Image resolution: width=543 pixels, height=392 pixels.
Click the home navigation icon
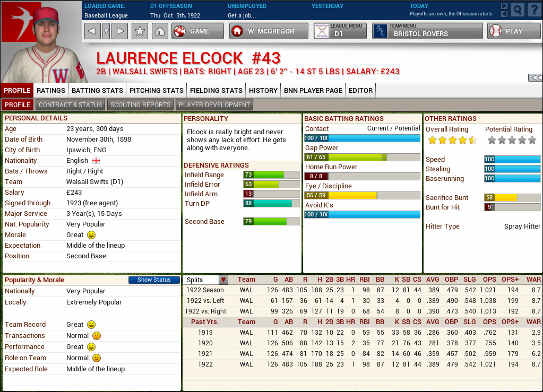click(160, 30)
